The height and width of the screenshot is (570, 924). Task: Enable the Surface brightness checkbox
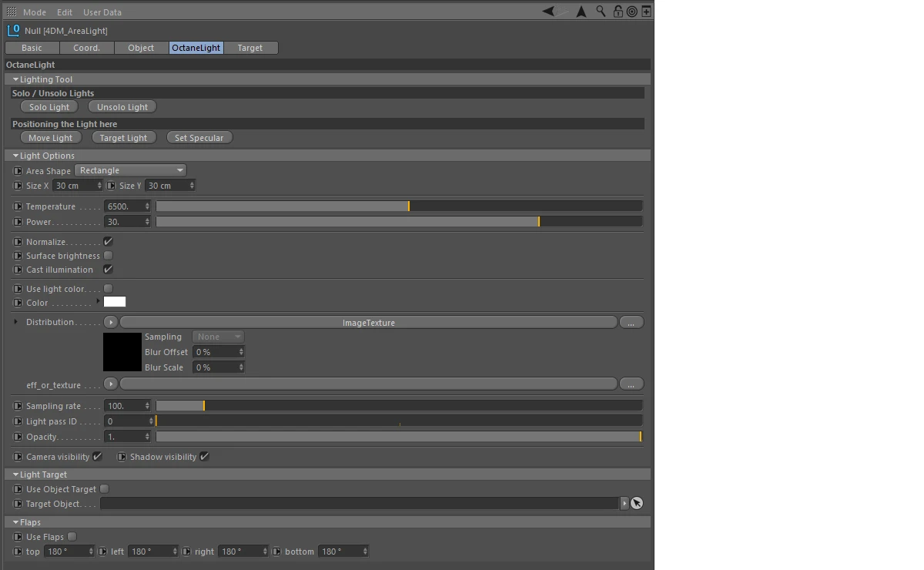pyautogui.click(x=108, y=256)
